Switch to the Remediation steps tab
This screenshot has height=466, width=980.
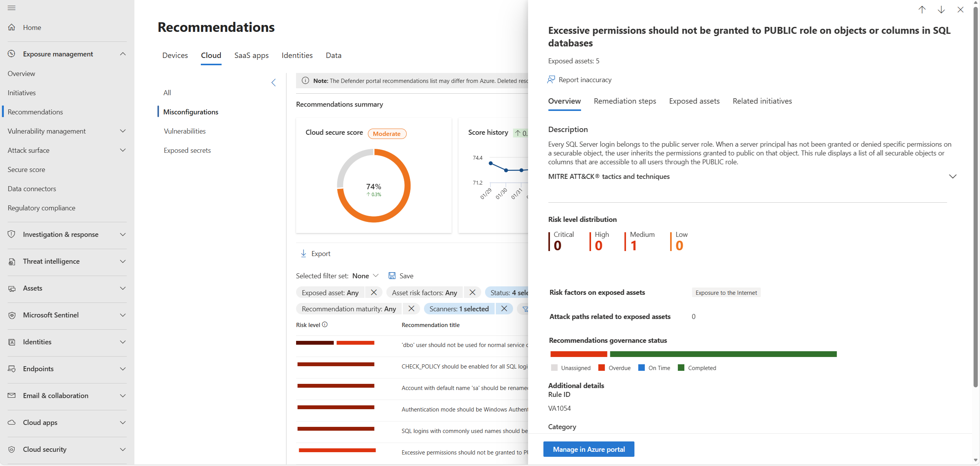(625, 101)
